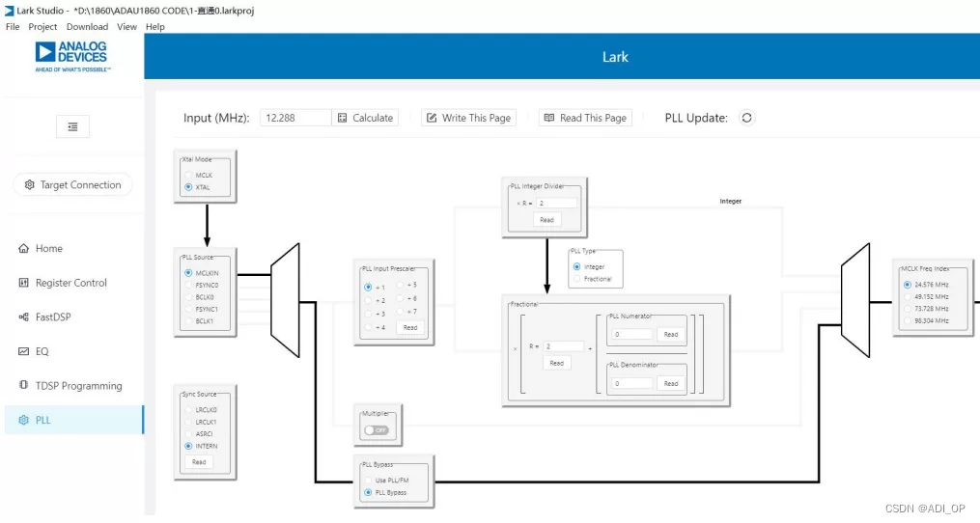Image resolution: width=980 pixels, height=523 pixels.
Task: Click Read in Sync Source box
Action: tap(199, 462)
